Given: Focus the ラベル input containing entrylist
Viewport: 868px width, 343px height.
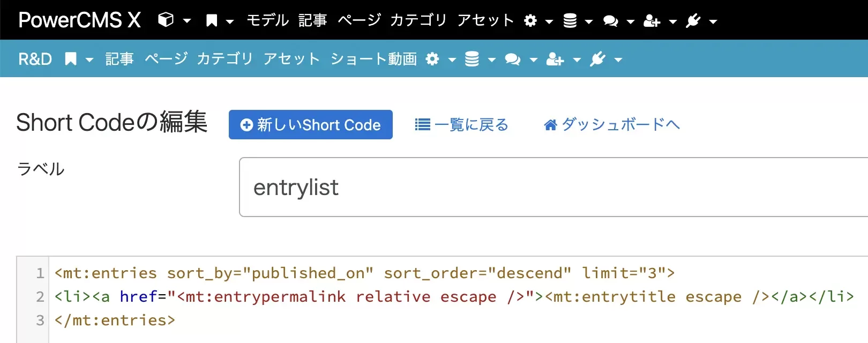Looking at the screenshot, I should (553, 187).
